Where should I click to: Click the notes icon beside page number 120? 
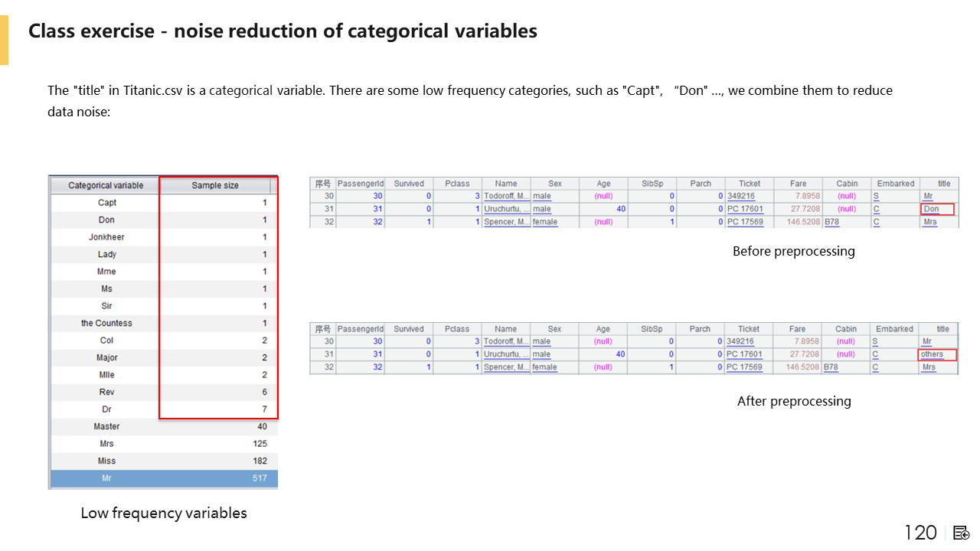[962, 533]
